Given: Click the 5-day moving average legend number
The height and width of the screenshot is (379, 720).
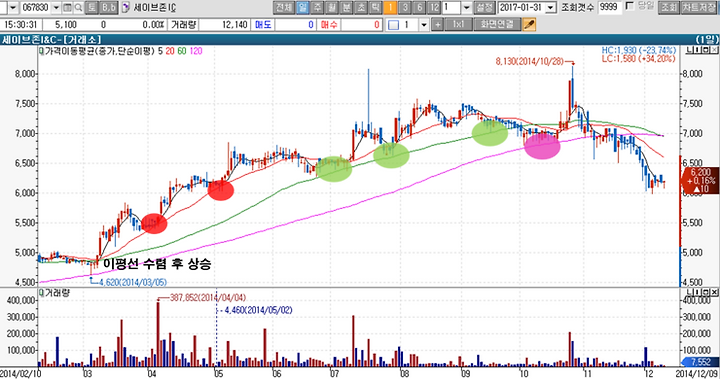Looking at the screenshot, I should click(x=161, y=51).
